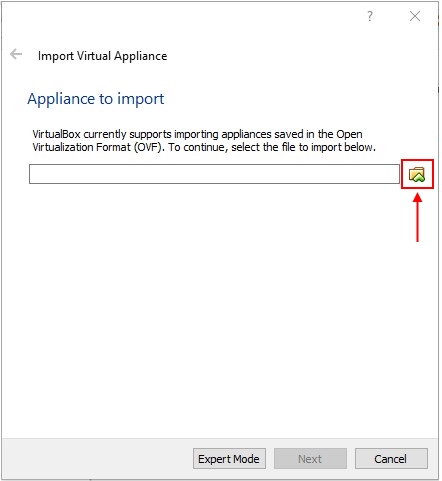Open help with the question mark icon

pos(371,16)
